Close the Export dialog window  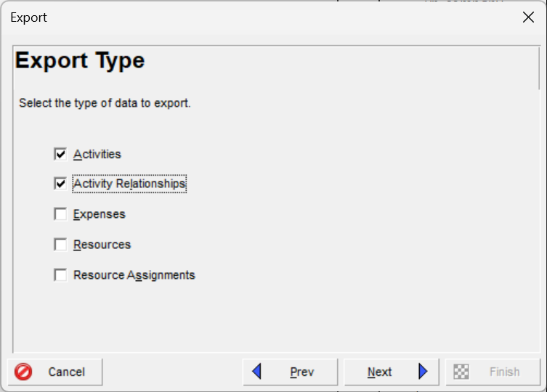(x=528, y=17)
